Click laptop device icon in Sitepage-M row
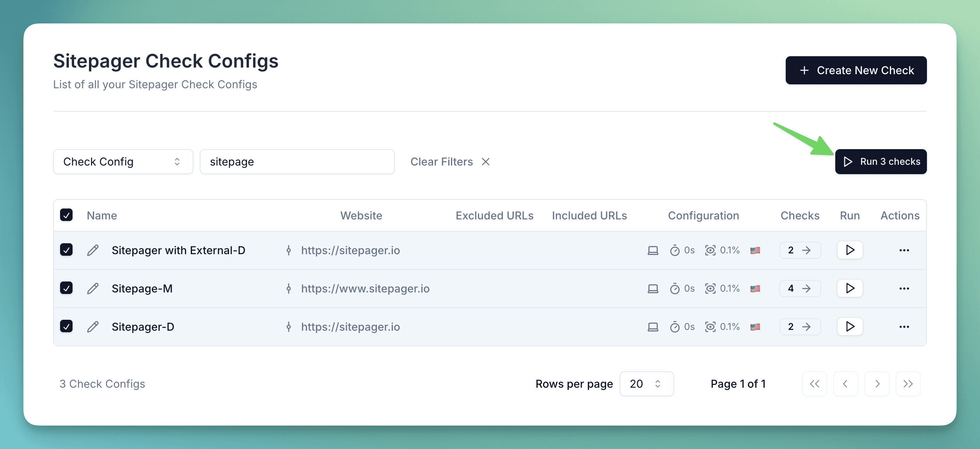 coord(653,289)
